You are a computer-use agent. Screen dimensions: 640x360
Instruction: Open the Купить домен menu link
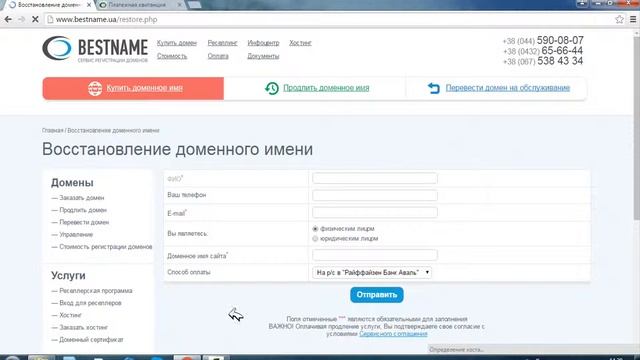(x=177, y=43)
